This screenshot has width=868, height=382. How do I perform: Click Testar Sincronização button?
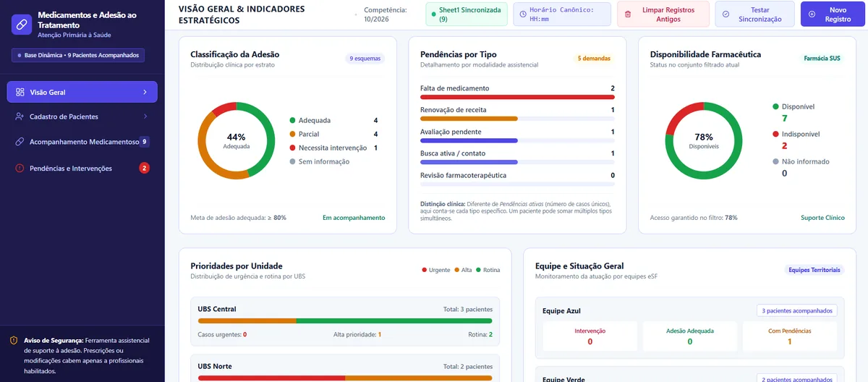[754, 14]
